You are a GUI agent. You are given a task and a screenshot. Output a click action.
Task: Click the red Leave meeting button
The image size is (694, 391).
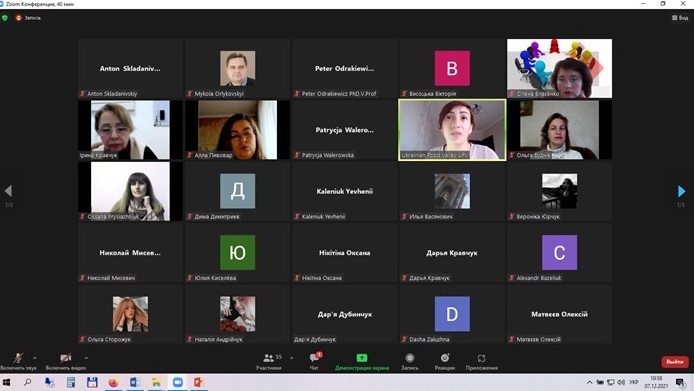tap(675, 362)
